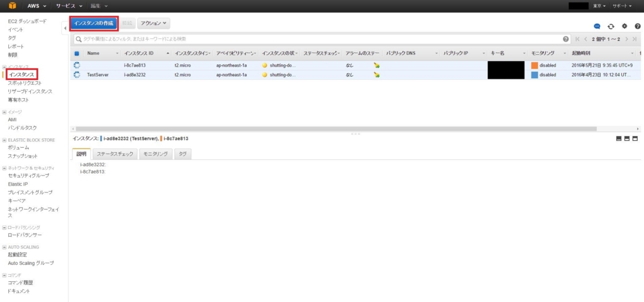
Task: Click blue monitoring swatch for TestServer
Action: [535, 75]
